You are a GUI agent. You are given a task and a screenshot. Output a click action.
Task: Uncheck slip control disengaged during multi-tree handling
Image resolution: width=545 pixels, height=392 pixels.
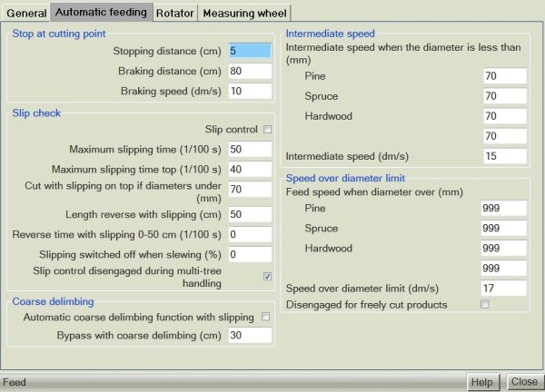(267, 277)
